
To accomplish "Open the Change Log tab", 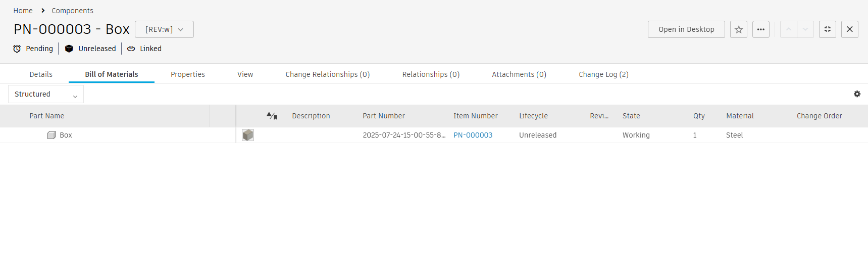I will (603, 74).
